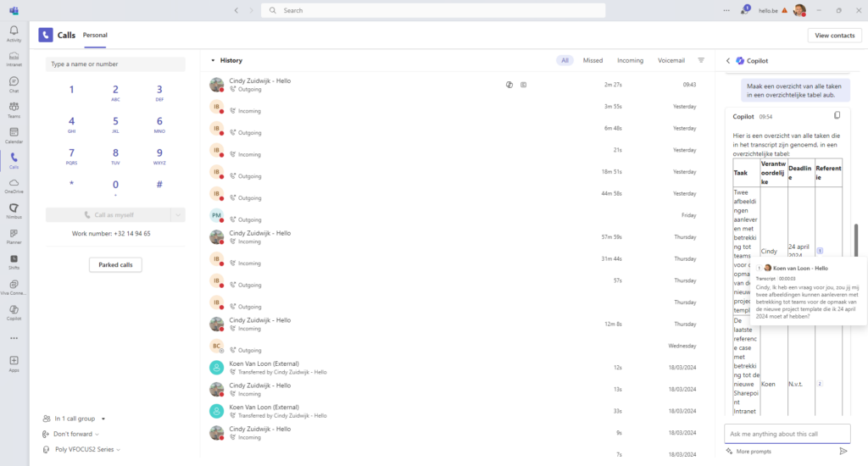This screenshot has width=868, height=466.
Task: Choose audio device Poly VFOCUS2 Series
Action: tap(83, 449)
